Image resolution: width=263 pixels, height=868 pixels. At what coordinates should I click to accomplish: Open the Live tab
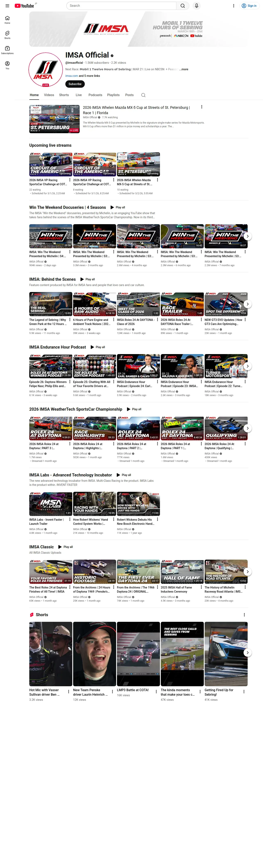(x=79, y=95)
